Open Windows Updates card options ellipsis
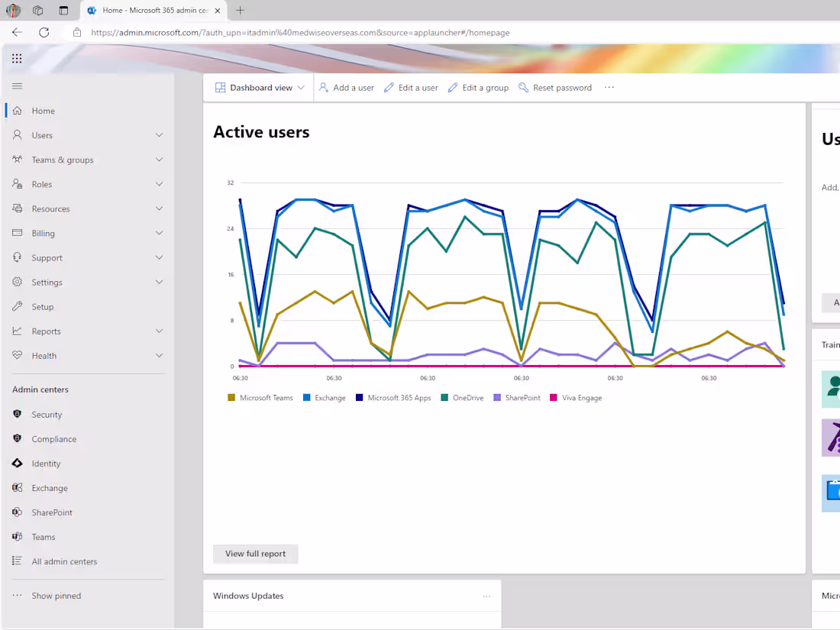The height and width of the screenshot is (630, 840). [486, 596]
